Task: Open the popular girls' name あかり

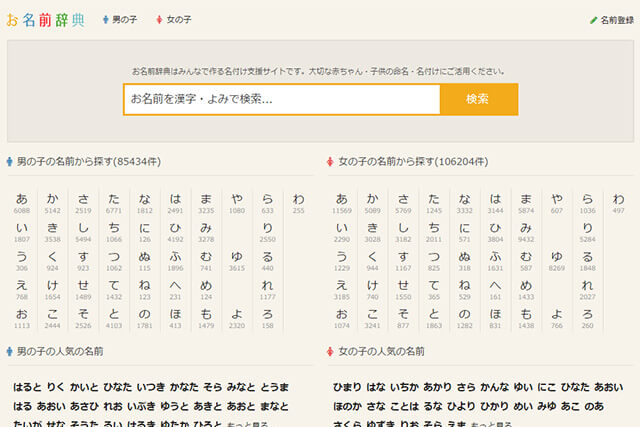Action: 438,387
